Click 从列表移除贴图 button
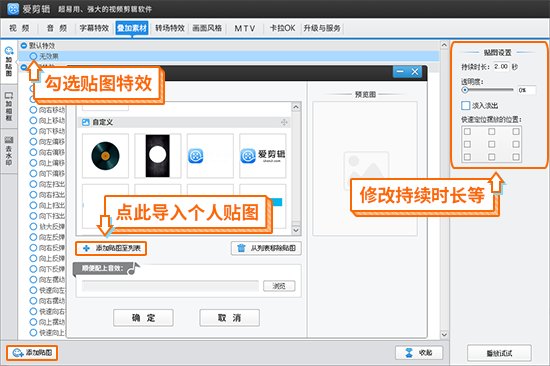The height and width of the screenshot is (366, 550). (266, 248)
